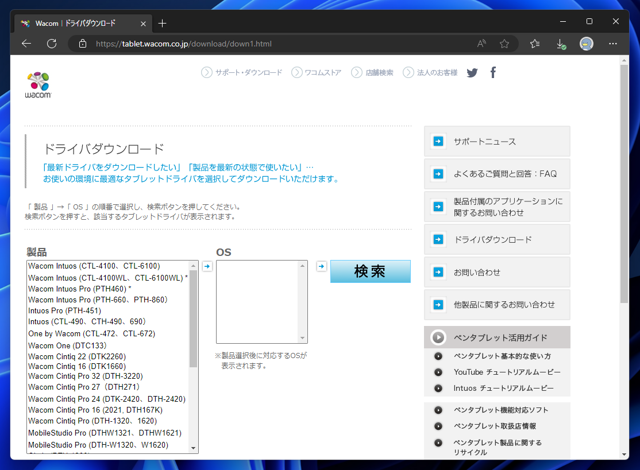Open Wacom Facebook page

[493, 73]
